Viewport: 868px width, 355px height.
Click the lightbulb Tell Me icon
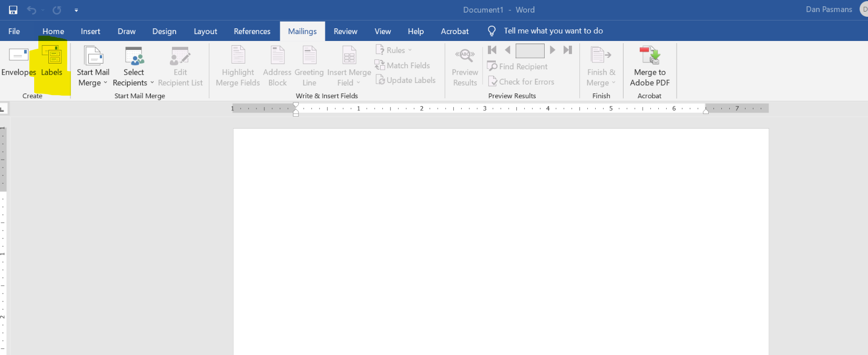pos(492,31)
